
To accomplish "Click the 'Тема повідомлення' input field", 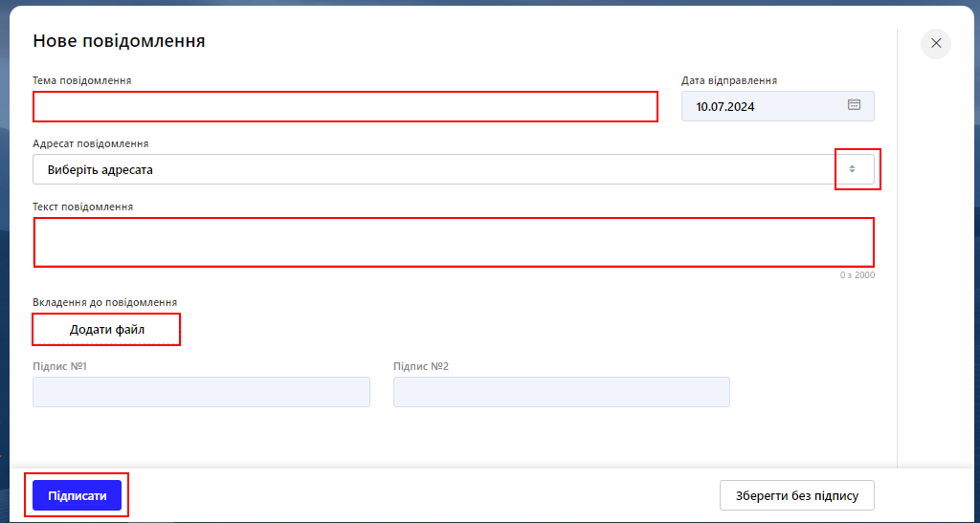I will pos(345,107).
